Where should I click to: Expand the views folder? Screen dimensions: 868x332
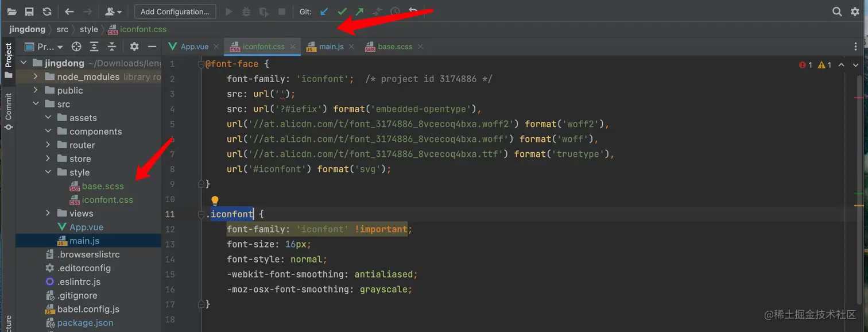click(48, 213)
